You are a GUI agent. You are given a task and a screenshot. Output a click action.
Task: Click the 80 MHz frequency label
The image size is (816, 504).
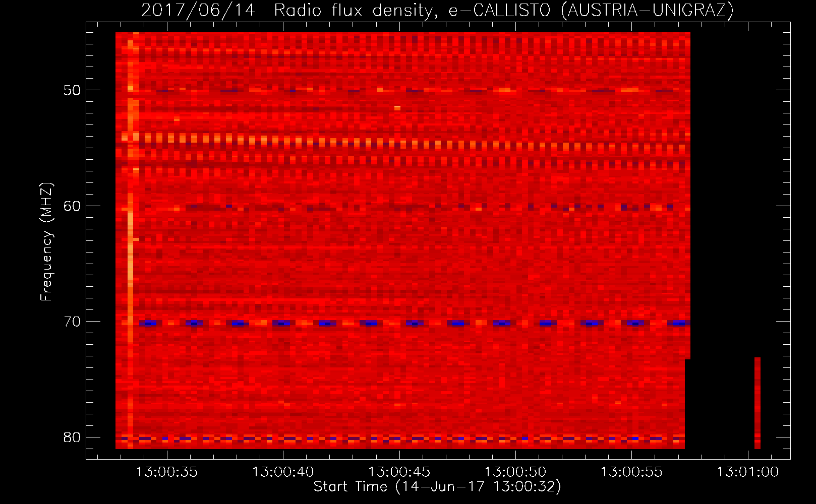(x=72, y=437)
